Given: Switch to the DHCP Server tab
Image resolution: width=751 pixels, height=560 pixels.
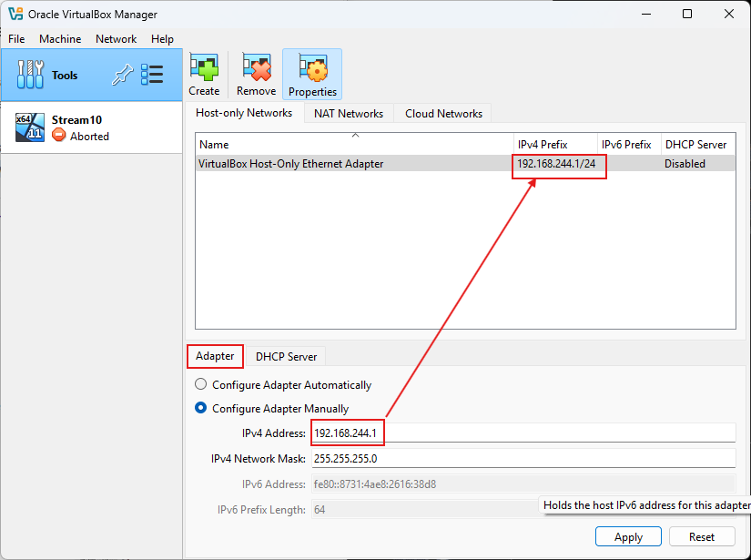Looking at the screenshot, I should click(286, 356).
